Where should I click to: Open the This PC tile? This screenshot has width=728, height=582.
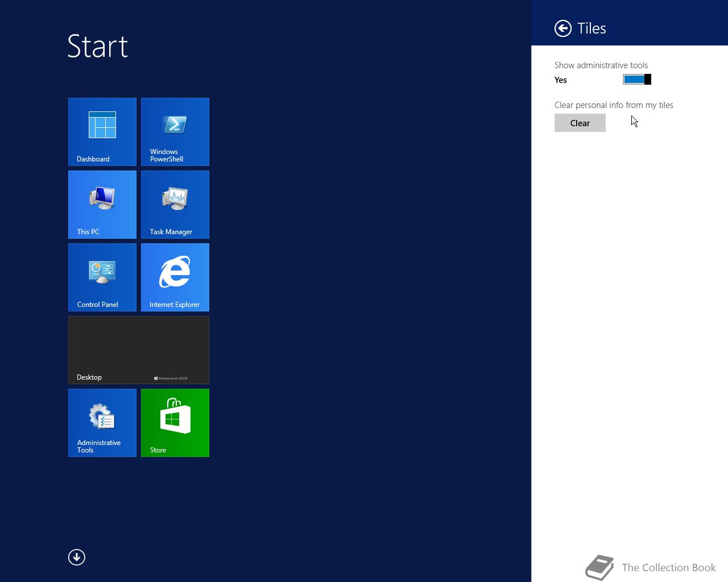(x=102, y=205)
